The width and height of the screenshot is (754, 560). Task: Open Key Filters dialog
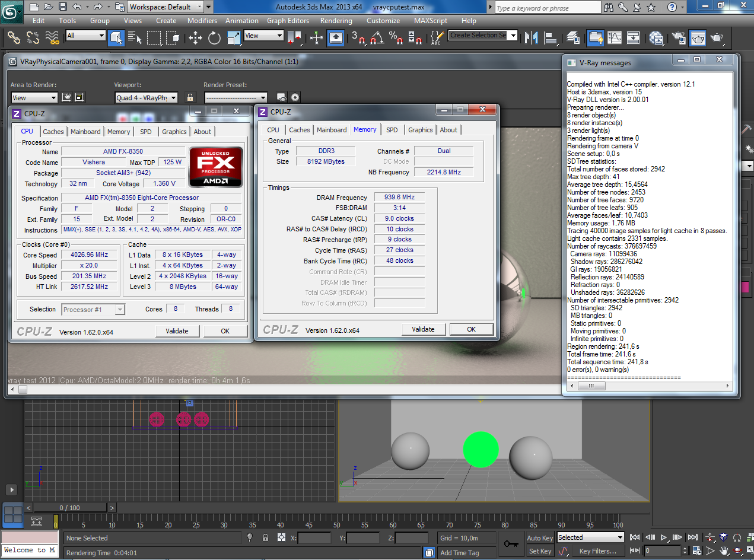point(598,551)
